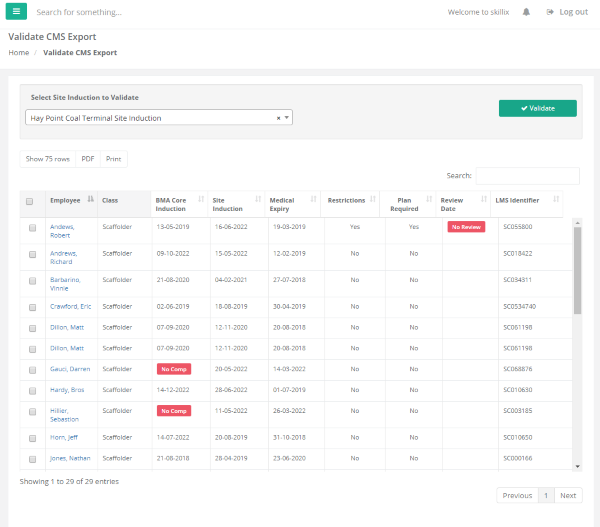Open employee Andrews, Richard
This screenshot has height=527, width=600.
64,258
